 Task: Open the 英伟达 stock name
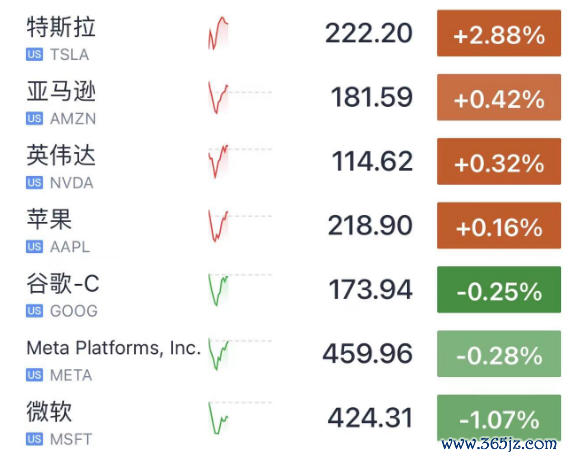[x=61, y=155]
